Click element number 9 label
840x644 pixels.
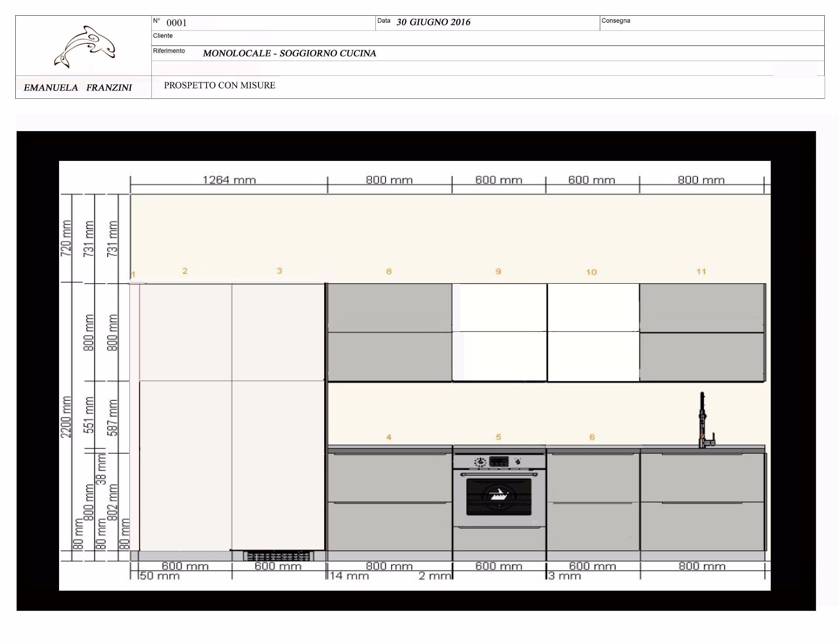[498, 272]
